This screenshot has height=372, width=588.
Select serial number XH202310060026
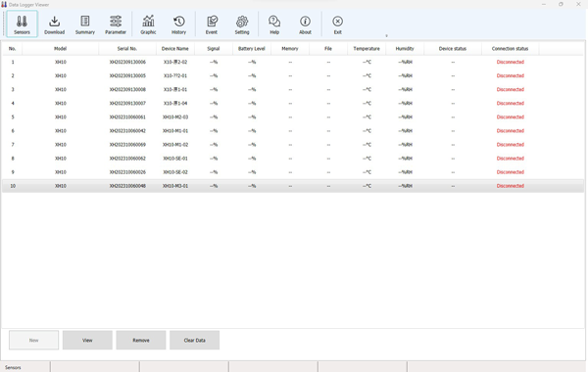(127, 172)
